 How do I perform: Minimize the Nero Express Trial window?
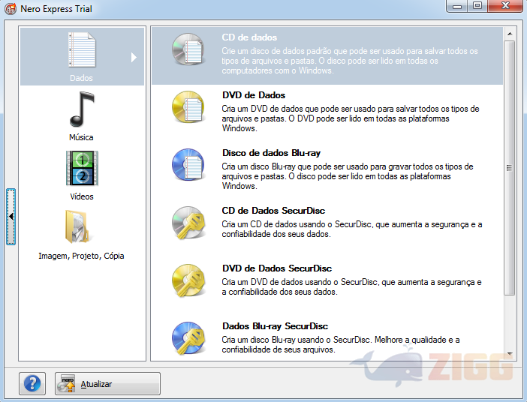(x=457, y=6)
